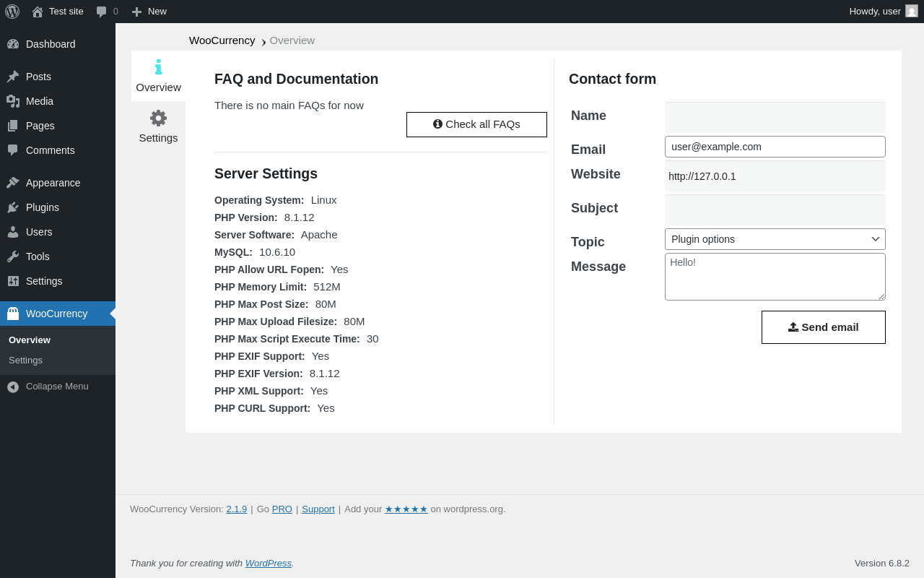The width and height of the screenshot is (924, 578).
Task: Open the comments bubble icon in admin bar
Action: 101,12
